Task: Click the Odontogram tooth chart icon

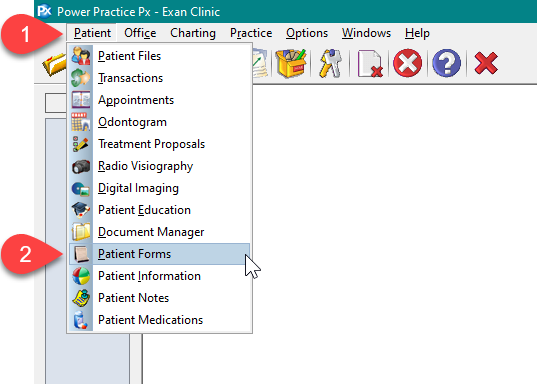Action: pos(81,122)
